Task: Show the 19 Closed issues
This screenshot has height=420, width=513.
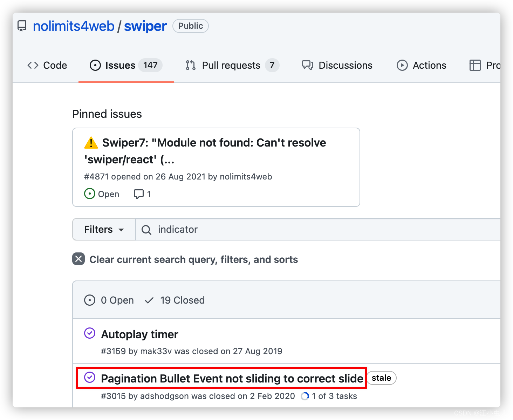Action: 175,300
